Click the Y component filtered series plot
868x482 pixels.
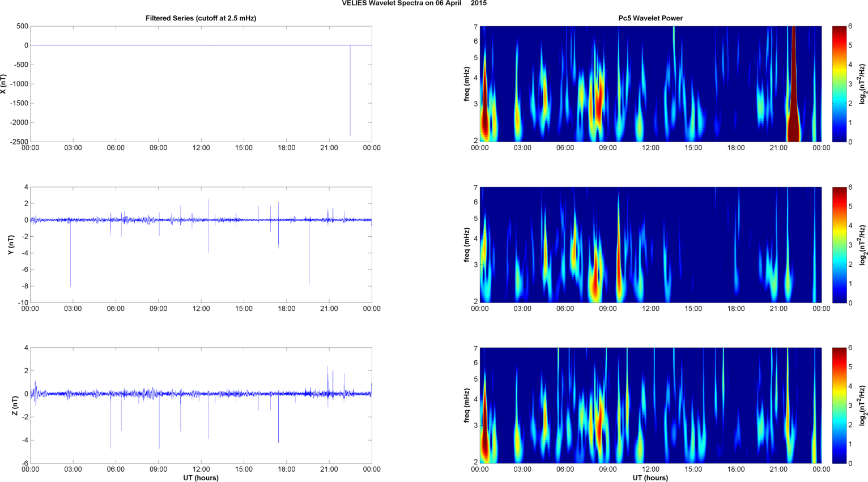coord(201,245)
